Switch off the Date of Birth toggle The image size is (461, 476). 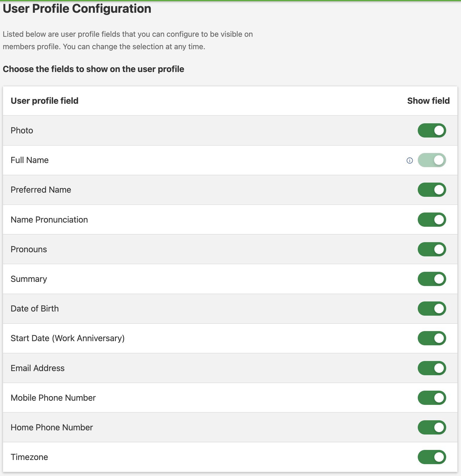tap(432, 309)
